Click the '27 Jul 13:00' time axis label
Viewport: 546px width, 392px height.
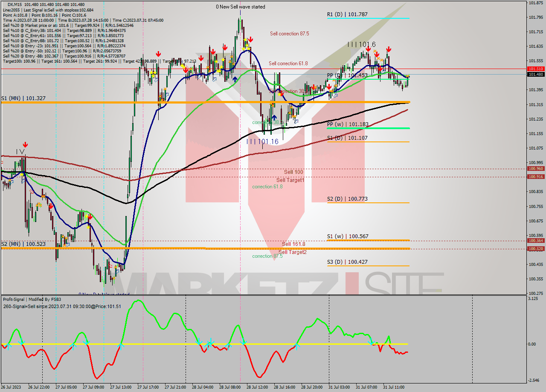(x=121, y=387)
